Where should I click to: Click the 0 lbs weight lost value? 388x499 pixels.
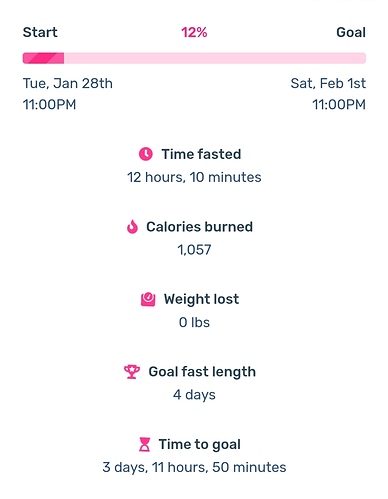click(x=194, y=322)
